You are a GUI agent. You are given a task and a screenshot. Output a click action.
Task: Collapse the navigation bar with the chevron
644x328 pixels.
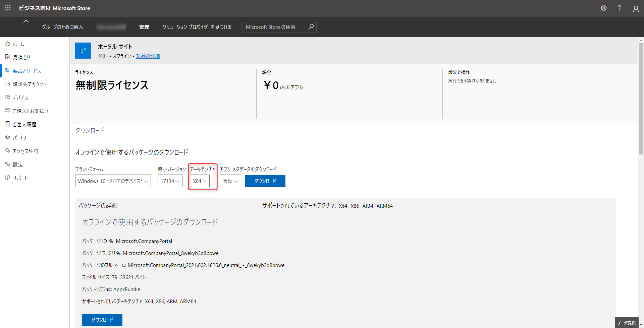tap(26, 21)
